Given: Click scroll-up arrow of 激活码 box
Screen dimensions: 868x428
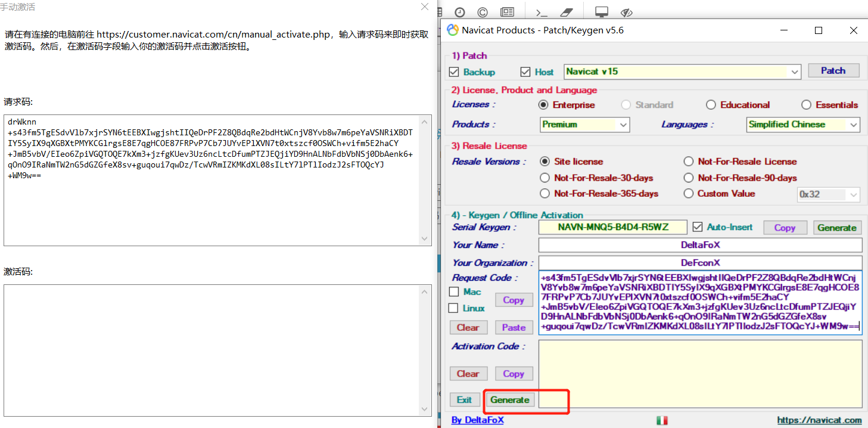Looking at the screenshot, I should [x=425, y=292].
